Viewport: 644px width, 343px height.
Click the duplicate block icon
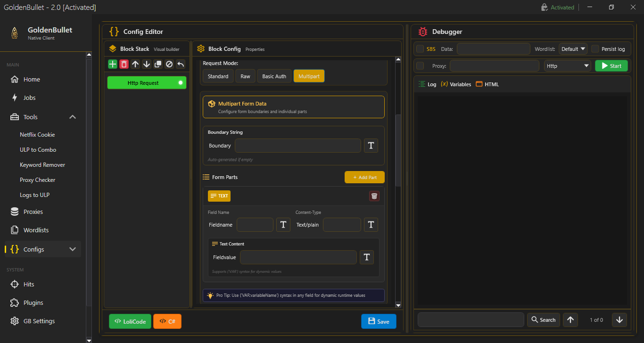[x=158, y=64]
